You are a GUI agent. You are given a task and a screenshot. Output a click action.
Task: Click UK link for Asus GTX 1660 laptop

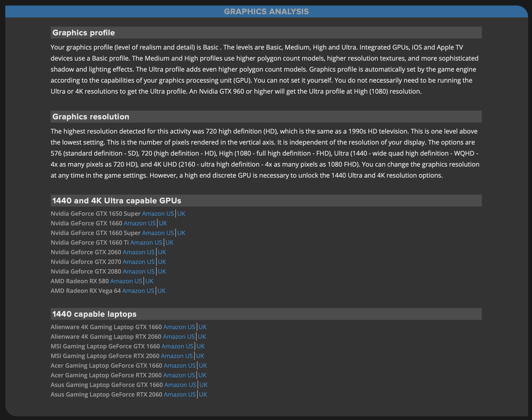(203, 385)
